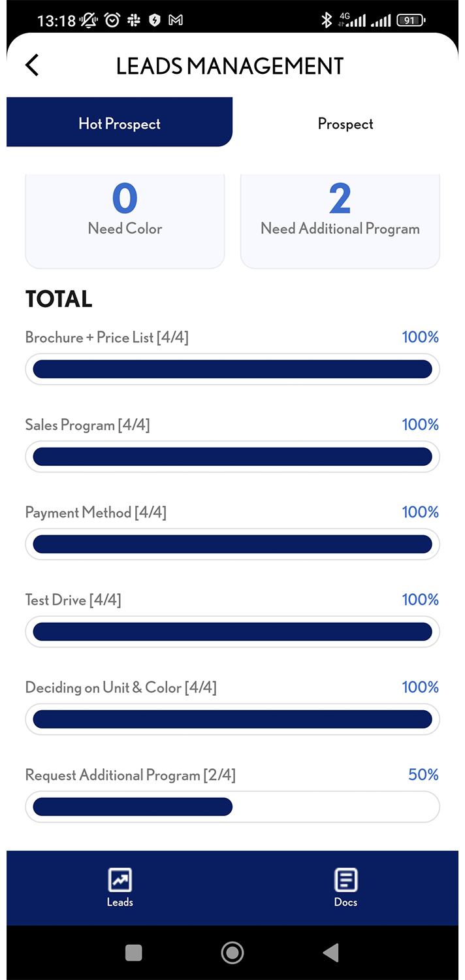Select the Test Drive [4/4] label
This screenshot has height=980, width=465.
point(73,600)
